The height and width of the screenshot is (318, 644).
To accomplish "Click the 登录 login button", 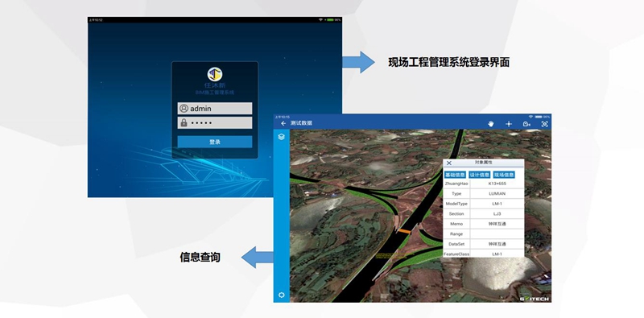I will point(215,142).
